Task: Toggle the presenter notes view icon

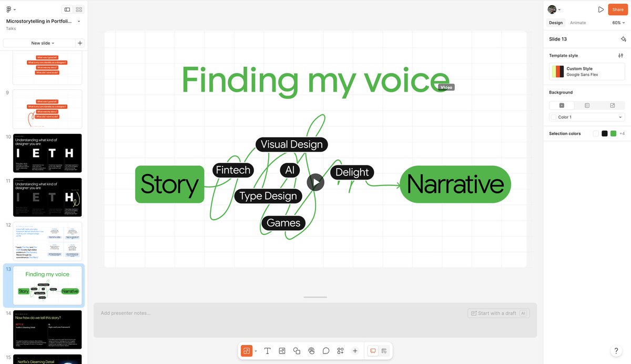Action: [x=373, y=351]
